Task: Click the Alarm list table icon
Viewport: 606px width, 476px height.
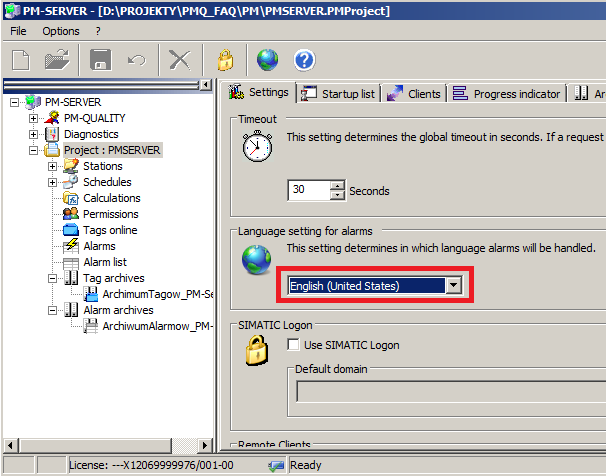Action: (x=71, y=263)
